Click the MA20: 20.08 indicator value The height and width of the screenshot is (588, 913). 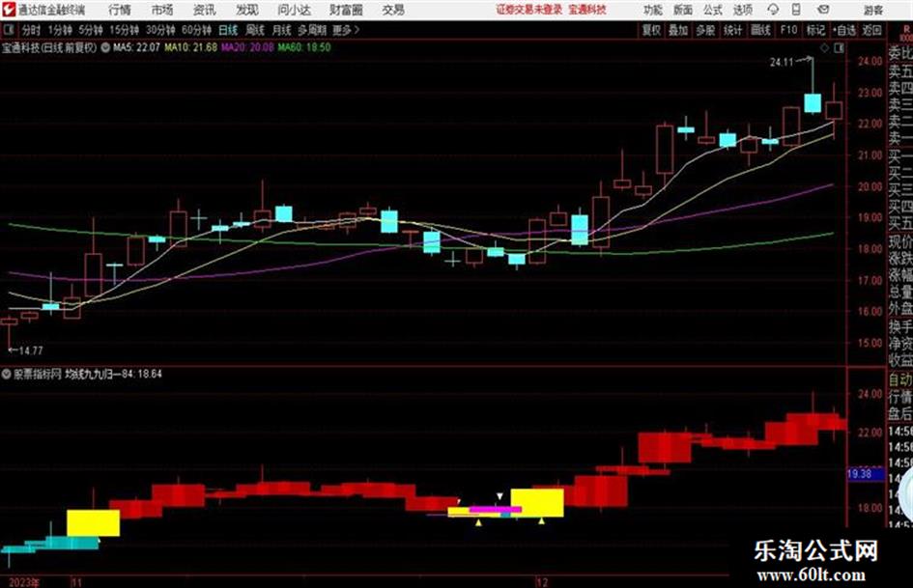coord(247,47)
